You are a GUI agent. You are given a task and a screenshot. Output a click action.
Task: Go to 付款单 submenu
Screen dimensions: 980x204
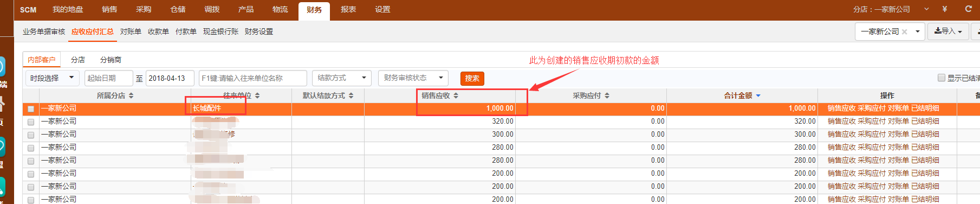(186, 32)
